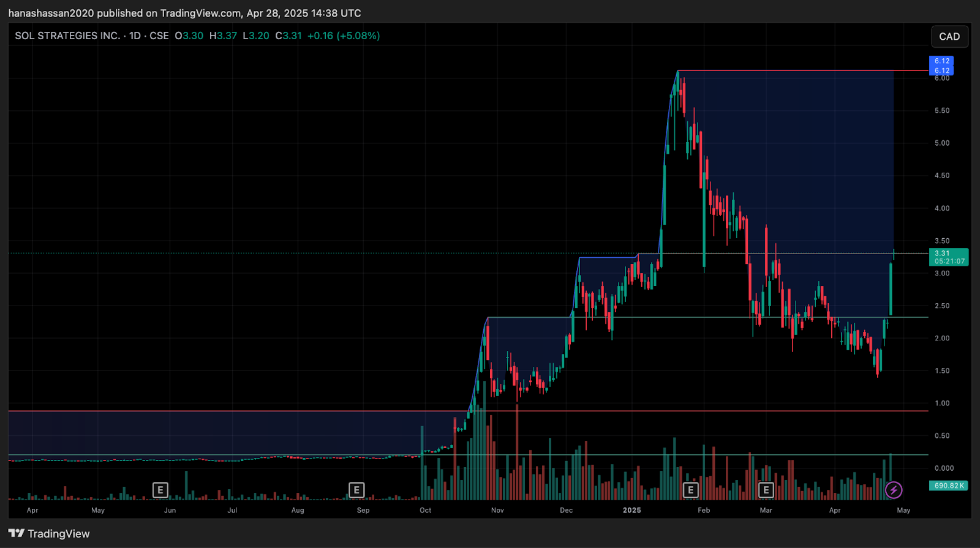Screen dimensions: 980x548
Task: Click the Aug label on time axis
Action: [298, 511]
